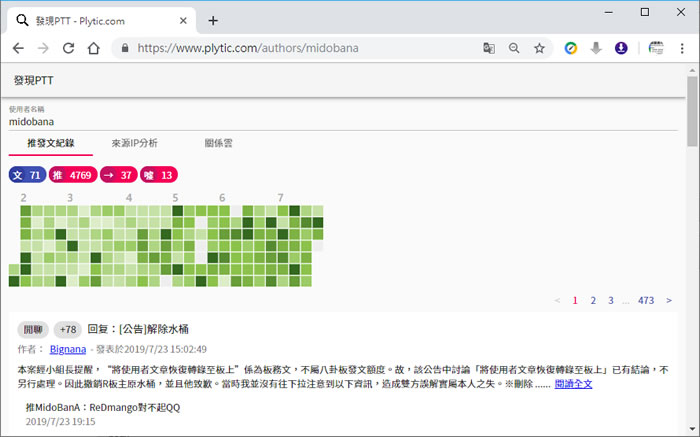Close the 發現PTT browser tab

(183, 21)
